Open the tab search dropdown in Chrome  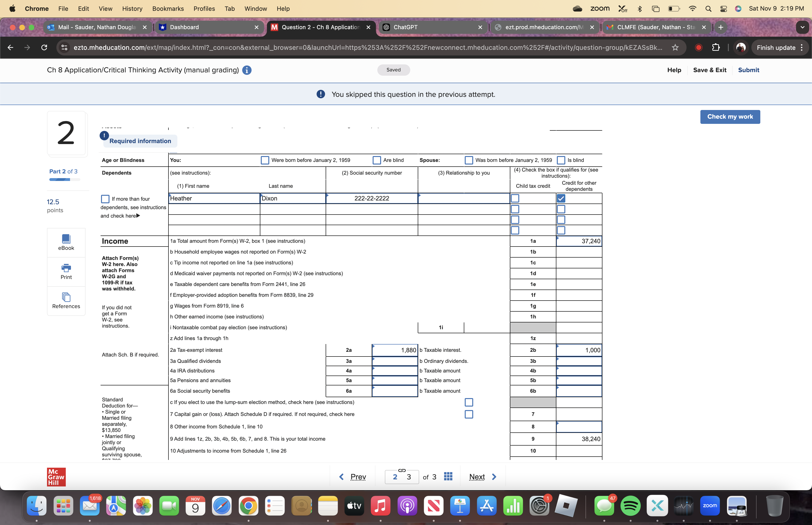pos(802,27)
